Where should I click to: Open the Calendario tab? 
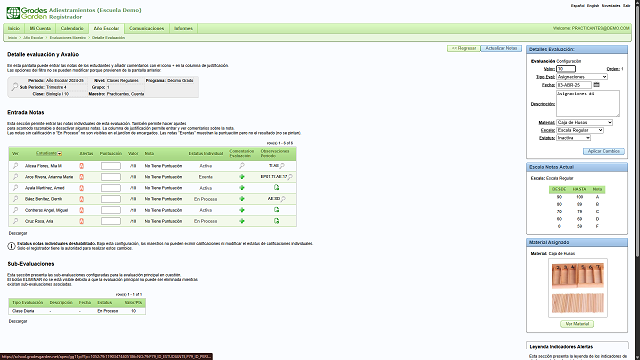pyautogui.click(x=72, y=28)
